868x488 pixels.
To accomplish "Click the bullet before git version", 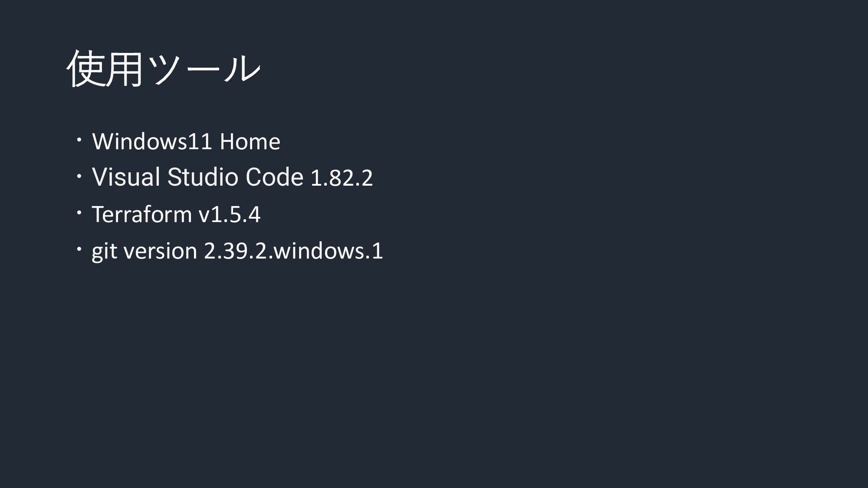I will pos(79,249).
